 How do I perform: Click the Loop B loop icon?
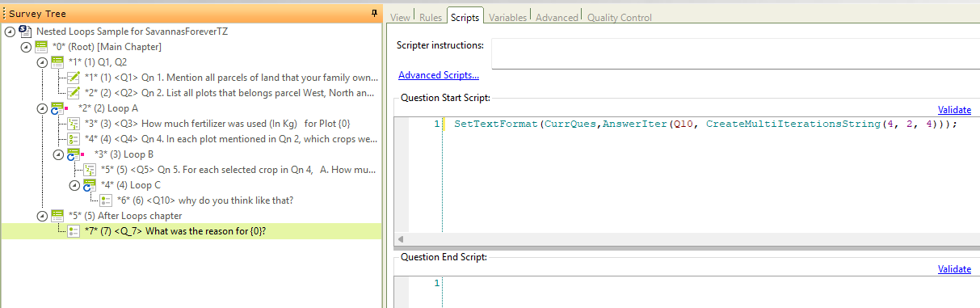coord(74,154)
